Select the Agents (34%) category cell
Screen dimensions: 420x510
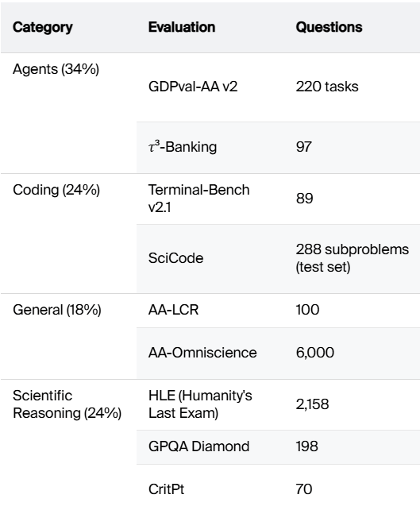[56, 69]
